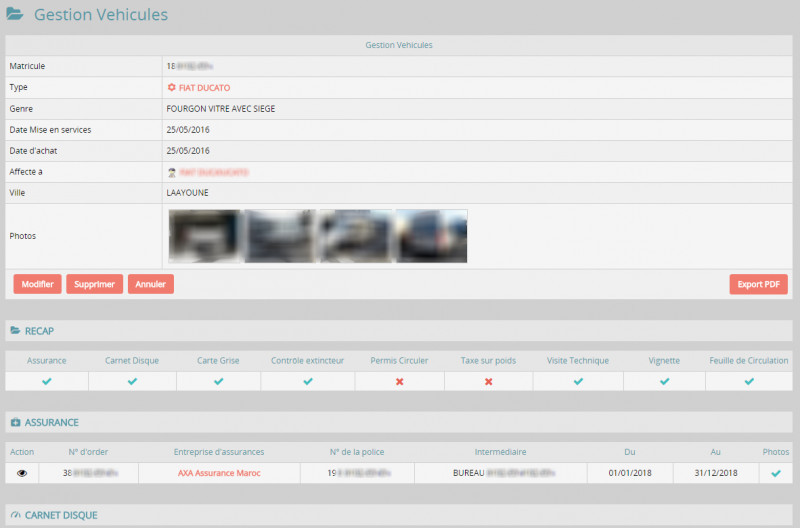Export the vehicle sheet as PDF

click(758, 284)
